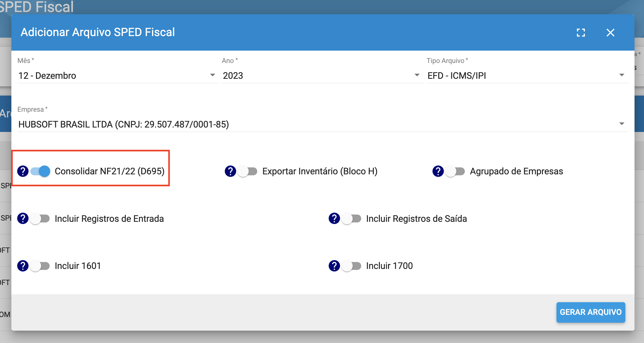
Task: Click help icon beside Incluir Registros de Entrada
Action: tap(23, 218)
